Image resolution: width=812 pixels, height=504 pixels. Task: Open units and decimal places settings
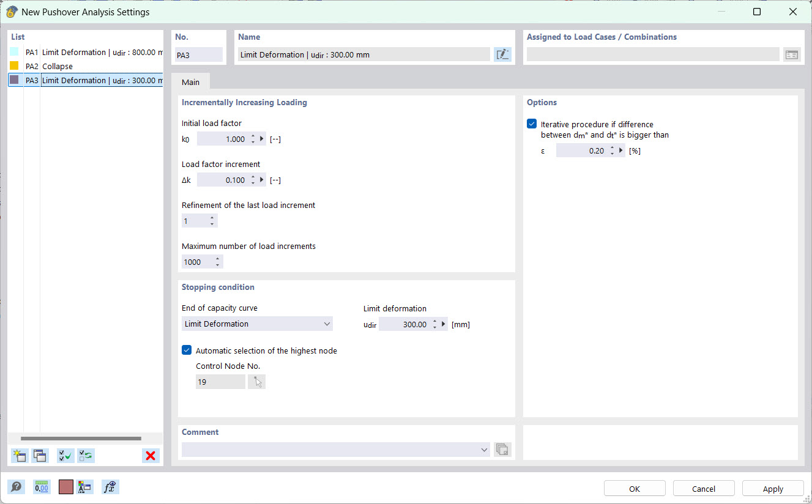[x=41, y=486]
